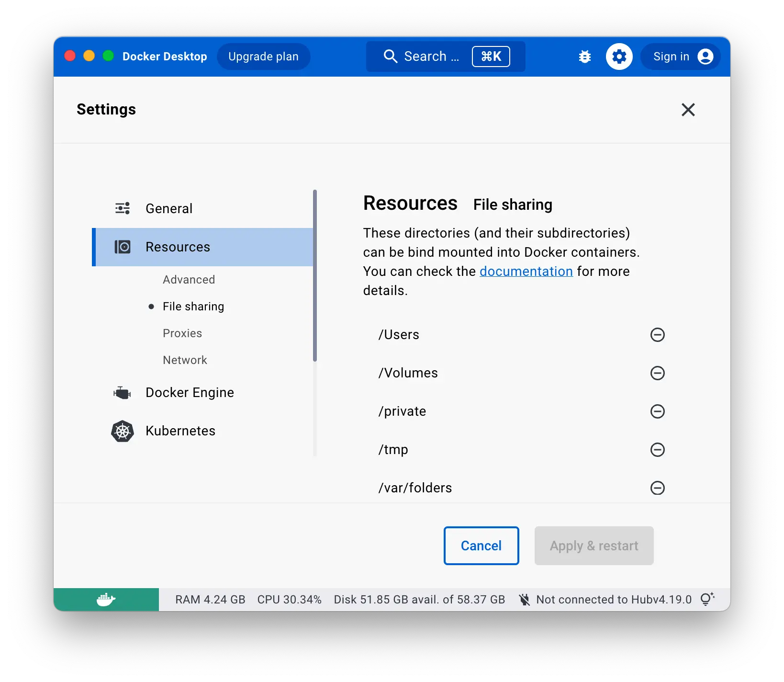Focus the Search input field
Screen dimensions: 784x682
[x=446, y=57]
